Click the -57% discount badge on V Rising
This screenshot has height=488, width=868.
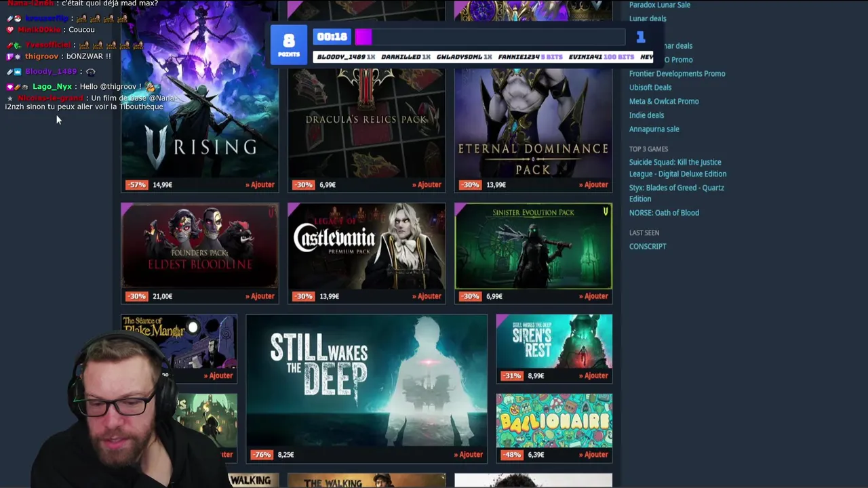(x=136, y=185)
